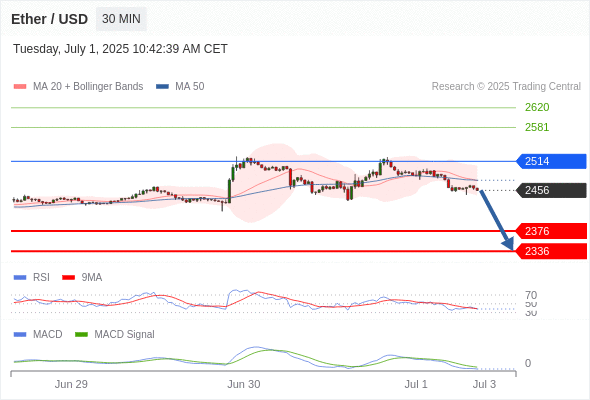
Task: Click the Jun 29 date axis label
Action: pyautogui.click(x=71, y=384)
